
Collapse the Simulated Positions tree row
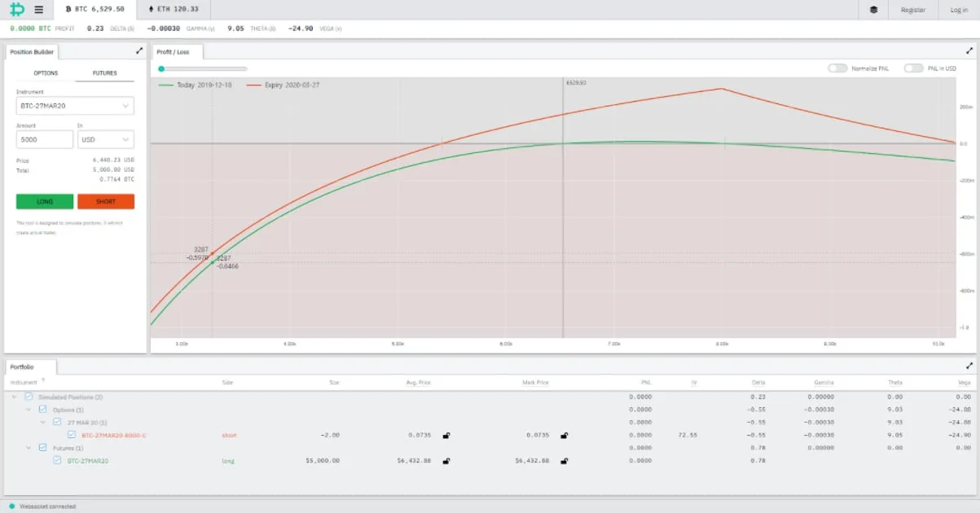[14, 397]
